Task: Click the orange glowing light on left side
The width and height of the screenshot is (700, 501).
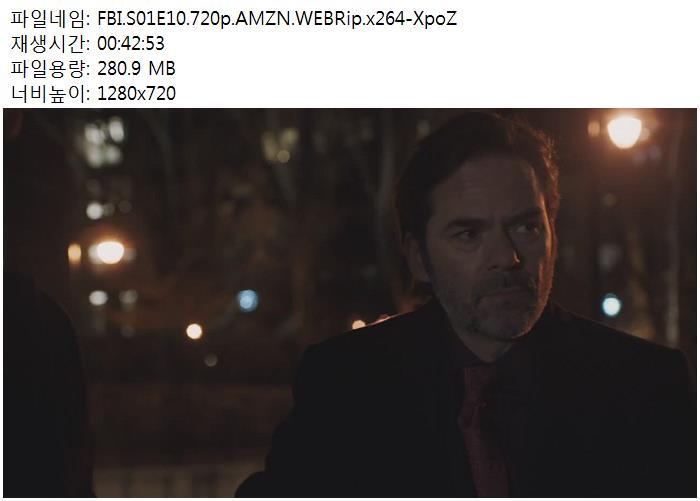Action: [x=109, y=252]
